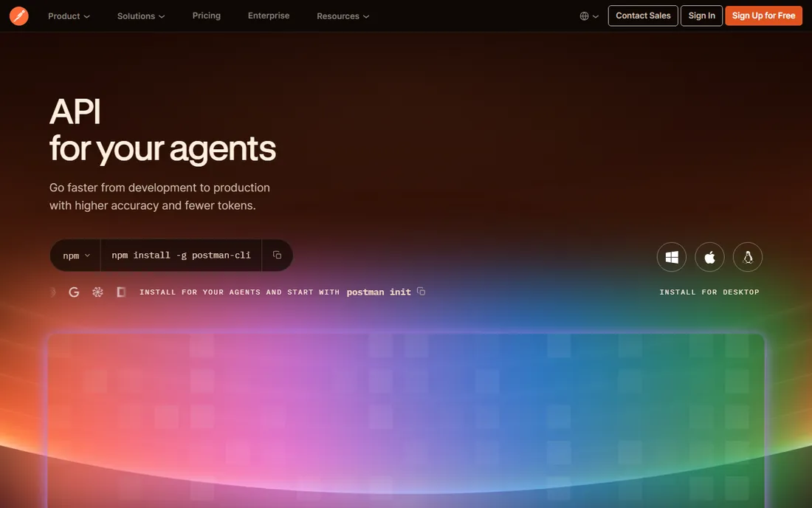Click the Contact Sales button

(x=643, y=16)
